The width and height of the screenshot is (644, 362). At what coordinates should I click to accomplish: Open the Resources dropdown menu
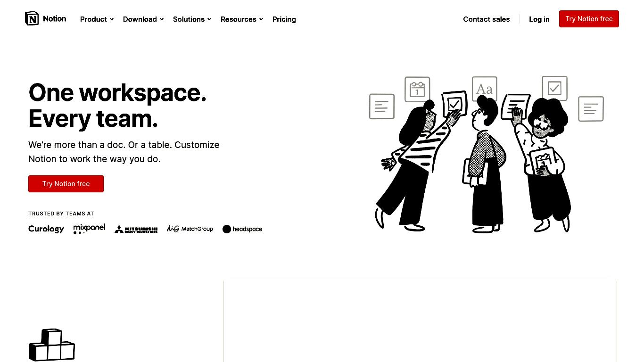click(242, 19)
